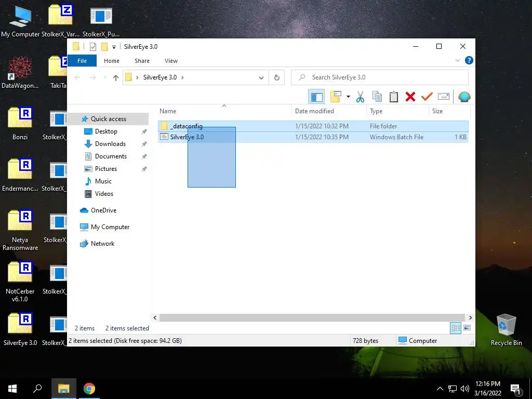
Task: Open Classic Shell settings shell icon
Action: pos(464,97)
